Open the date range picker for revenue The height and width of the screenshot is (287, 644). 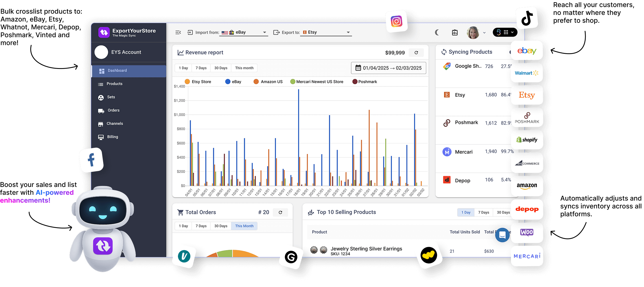tap(388, 68)
